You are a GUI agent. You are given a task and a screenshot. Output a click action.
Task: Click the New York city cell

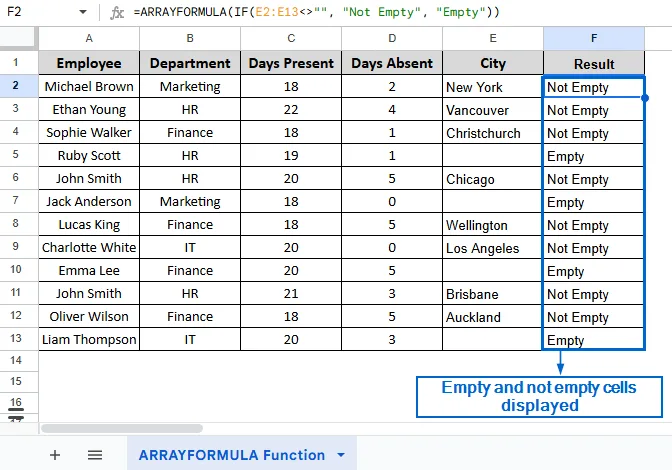tap(493, 87)
